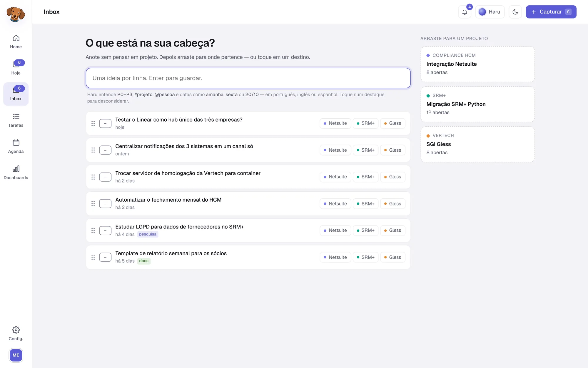This screenshot has width=588, height=368.
Task: Click the ME user avatar
Action: 16,355
